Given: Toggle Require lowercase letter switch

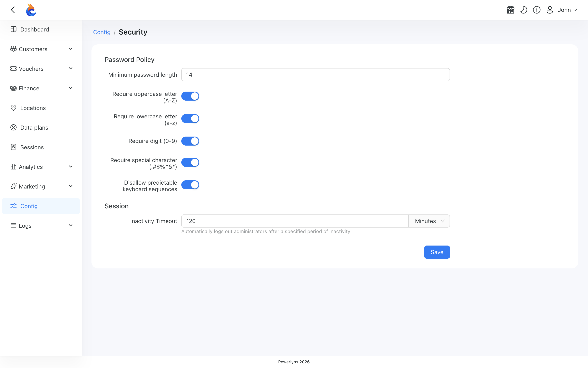Looking at the screenshot, I should pos(190,119).
